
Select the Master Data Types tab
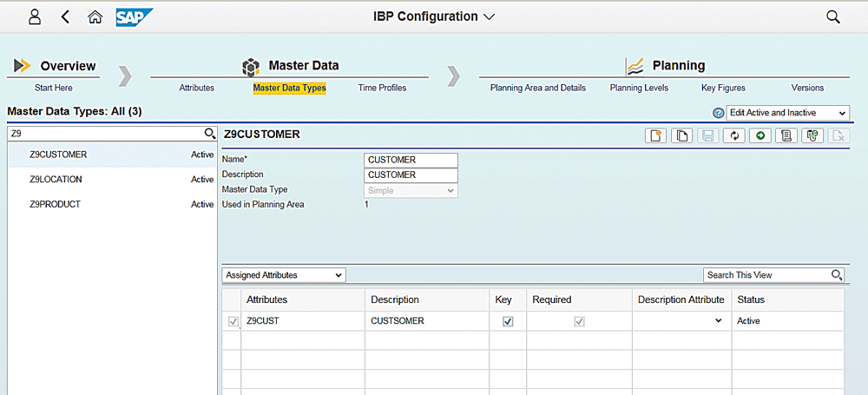pyautogui.click(x=290, y=88)
